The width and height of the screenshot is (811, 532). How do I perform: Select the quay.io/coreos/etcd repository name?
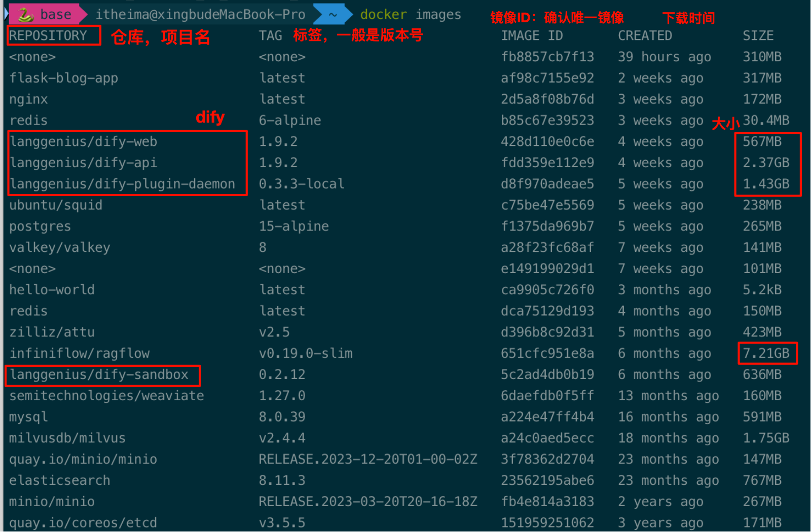point(83,522)
